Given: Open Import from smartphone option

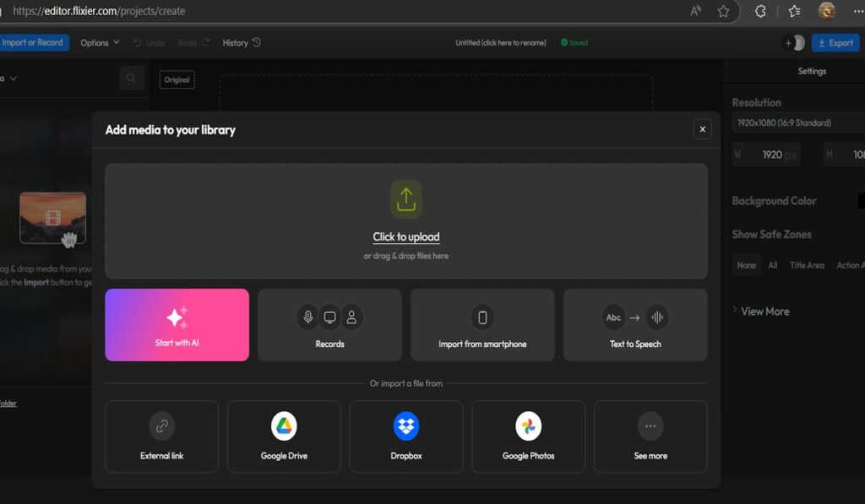Looking at the screenshot, I should (482, 325).
